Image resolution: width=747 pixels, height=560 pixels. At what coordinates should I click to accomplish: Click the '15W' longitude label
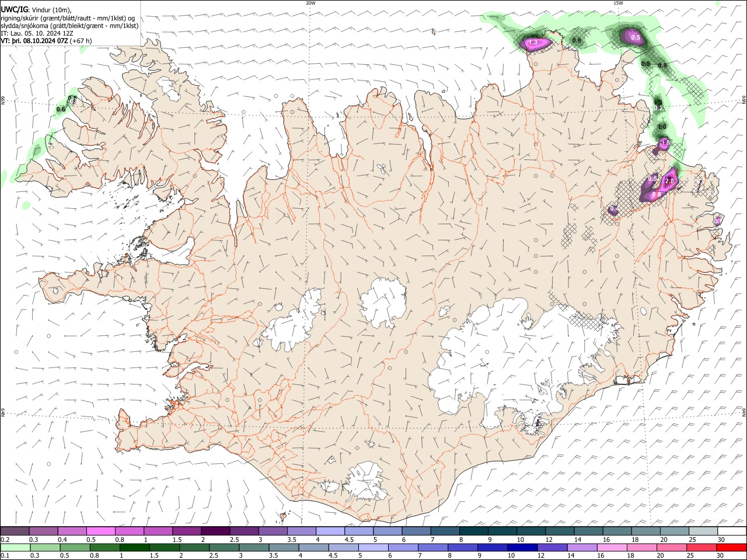click(x=618, y=3)
